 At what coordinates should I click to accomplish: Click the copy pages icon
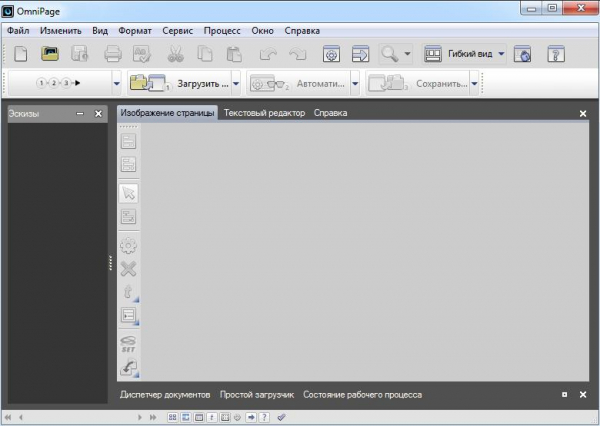pos(205,54)
